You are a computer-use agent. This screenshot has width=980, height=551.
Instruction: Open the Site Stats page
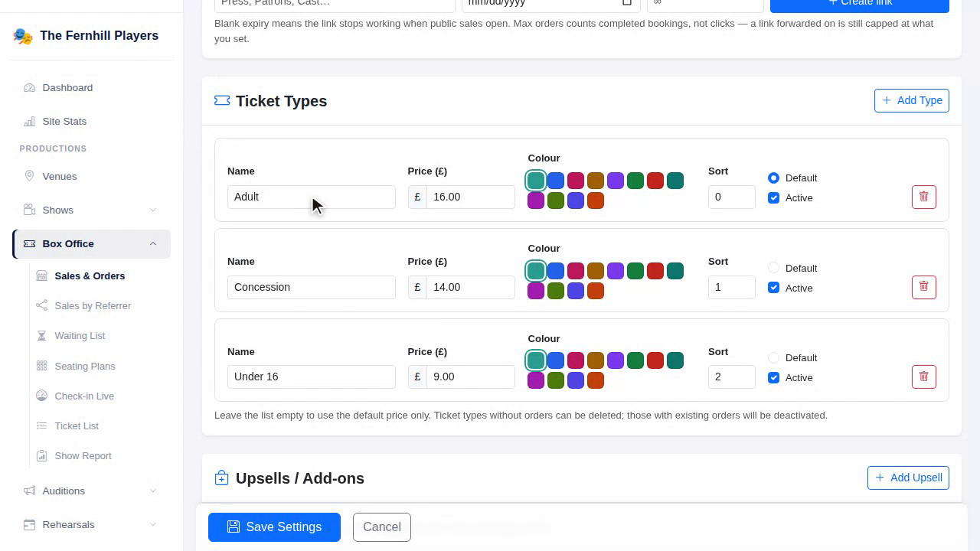(91, 122)
